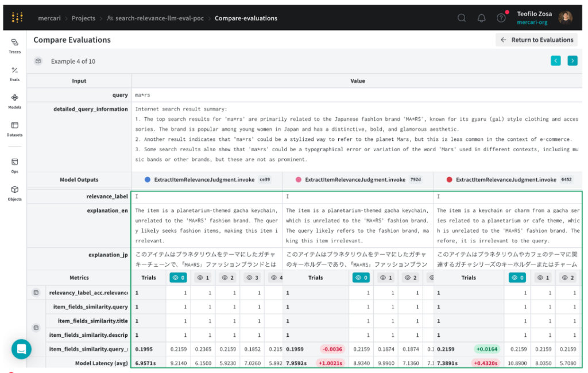Open the chat support bubble
Screen dimensions: 588x373
tap(21, 348)
